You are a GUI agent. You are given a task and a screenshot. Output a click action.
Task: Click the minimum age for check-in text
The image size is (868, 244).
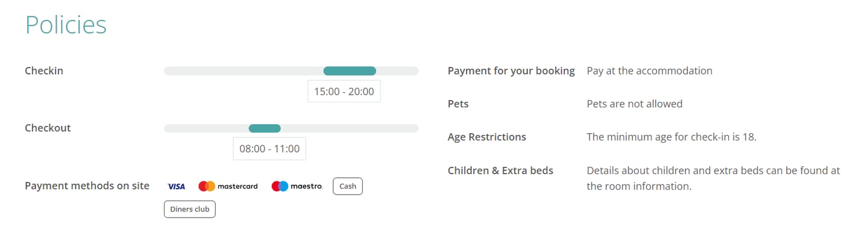[x=671, y=137]
